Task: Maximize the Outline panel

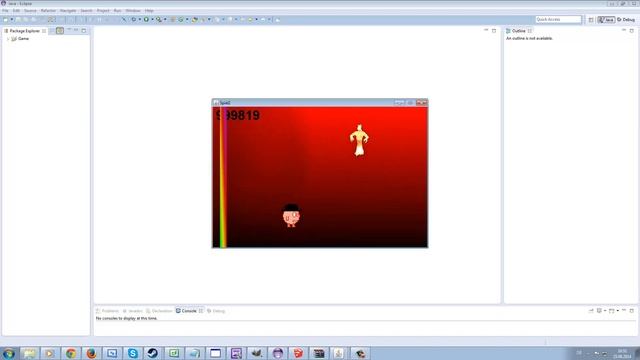Action: 631,31
